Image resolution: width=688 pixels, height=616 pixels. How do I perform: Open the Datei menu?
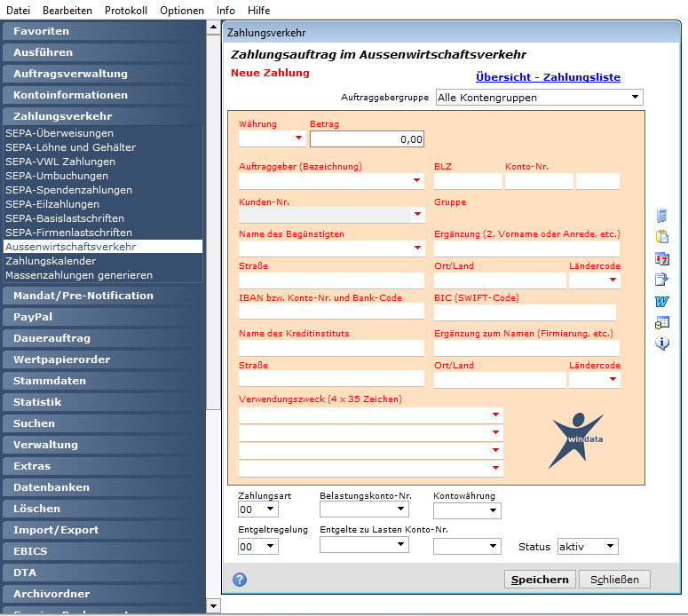pos(18,10)
